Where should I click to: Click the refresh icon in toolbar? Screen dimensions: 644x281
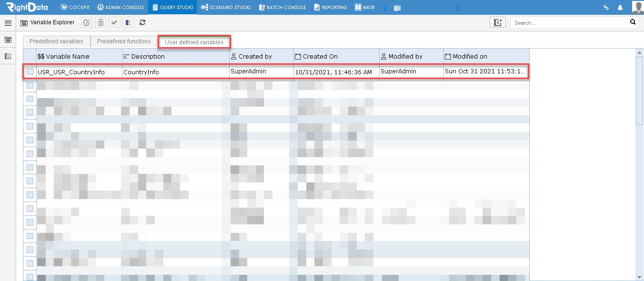click(142, 22)
